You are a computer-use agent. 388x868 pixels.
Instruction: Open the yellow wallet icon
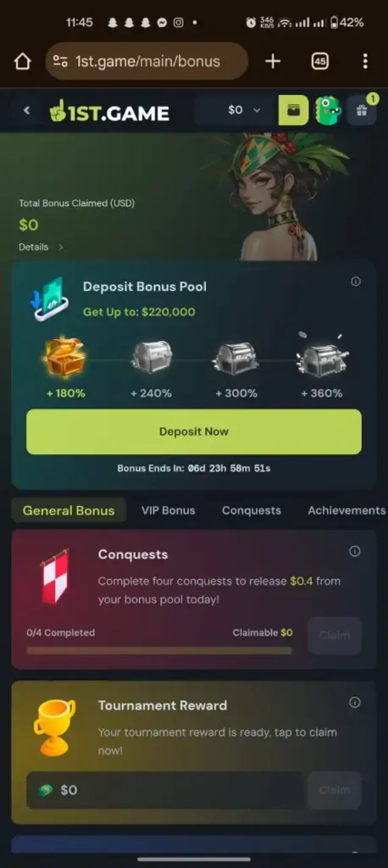293,110
